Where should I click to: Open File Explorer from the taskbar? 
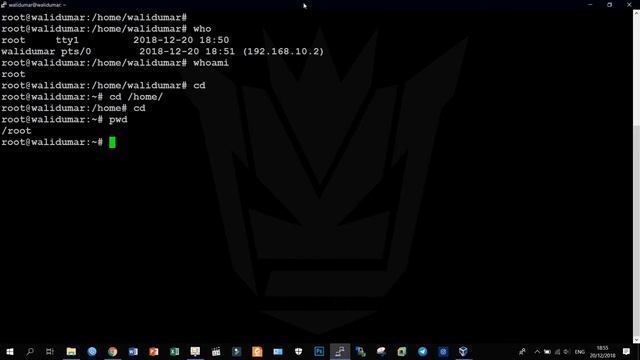pyautogui.click(x=71, y=351)
